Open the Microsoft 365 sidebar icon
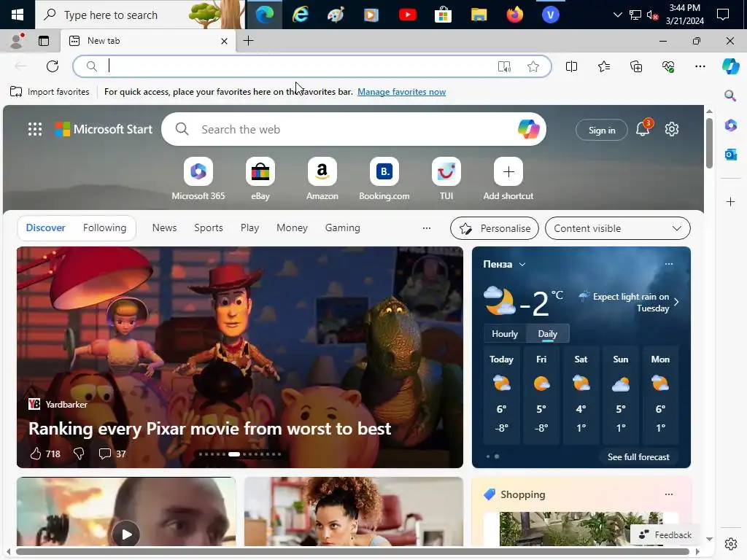The image size is (747, 560). (730, 125)
